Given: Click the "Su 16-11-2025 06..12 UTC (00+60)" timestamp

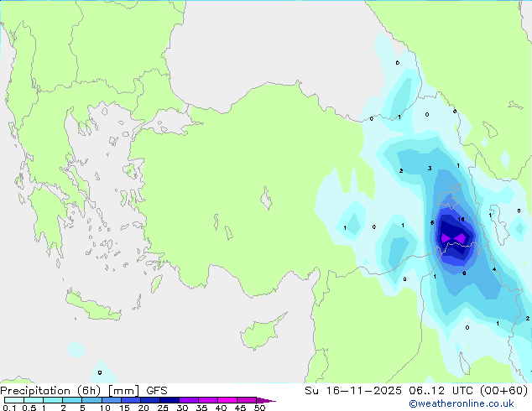Looking at the screenshot, I should point(416,391).
